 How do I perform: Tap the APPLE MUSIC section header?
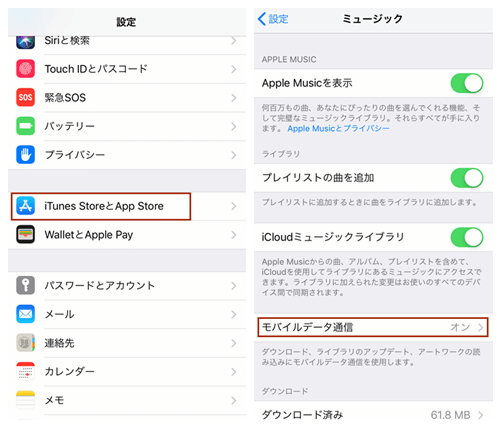tap(289, 60)
